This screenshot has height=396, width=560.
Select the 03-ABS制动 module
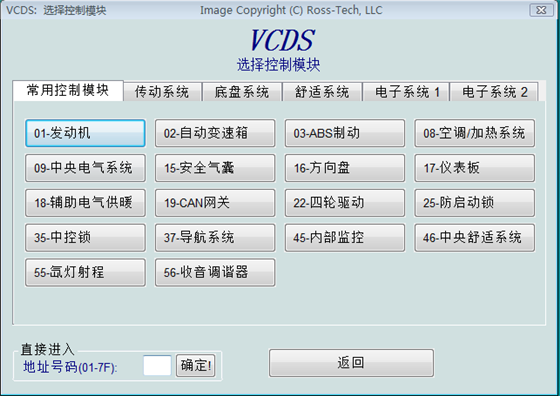tap(345, 133)
